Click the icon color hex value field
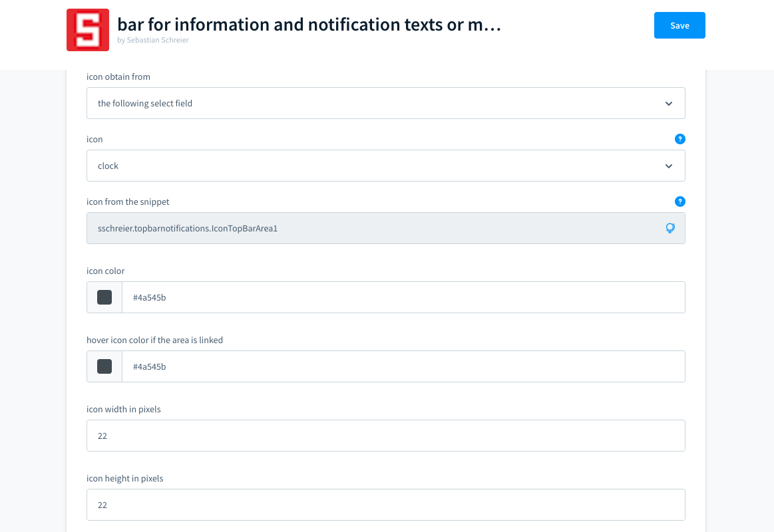The height and width of the screenshot is (532, 774). (x=403, y=297)
